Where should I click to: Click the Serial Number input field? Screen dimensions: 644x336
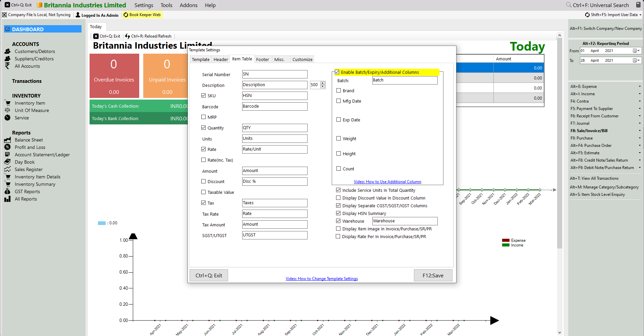pyautogui.click(x=275, y=74)
